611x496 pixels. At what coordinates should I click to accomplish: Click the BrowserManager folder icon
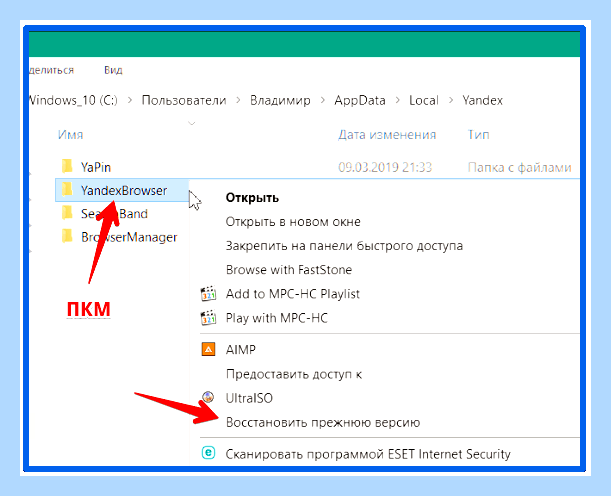pyautogui.click(x=67, y=236)
